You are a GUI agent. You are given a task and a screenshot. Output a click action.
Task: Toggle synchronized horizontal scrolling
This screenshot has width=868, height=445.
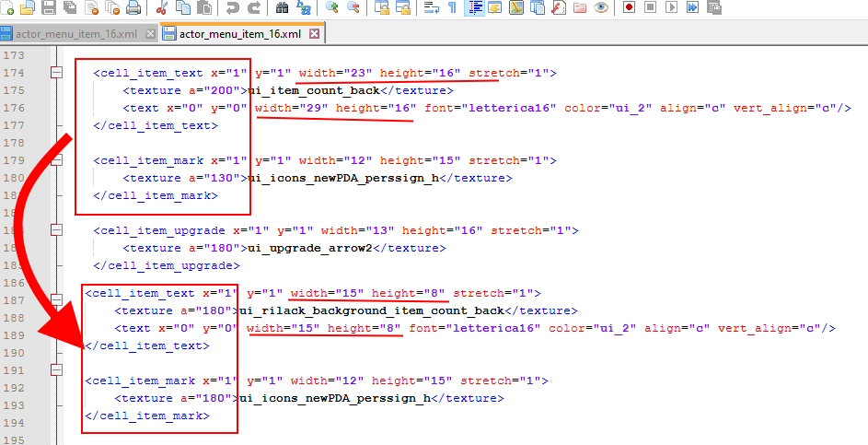pyautogui.click(x=402, y=7)
